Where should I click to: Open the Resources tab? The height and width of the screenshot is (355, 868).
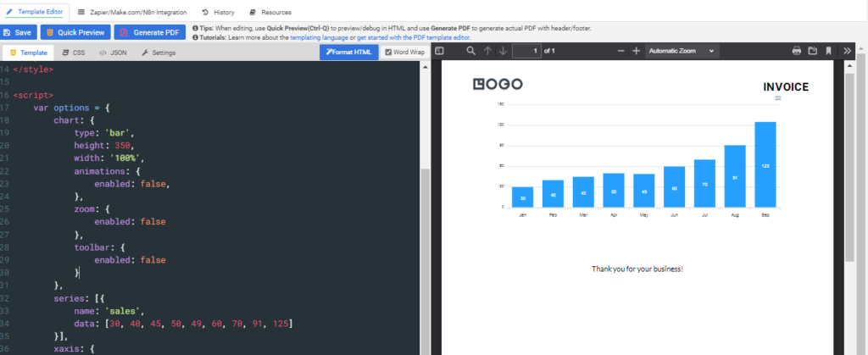[270, 12]
